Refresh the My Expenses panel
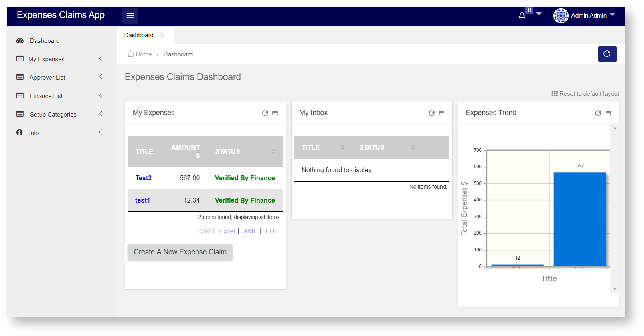Image resolution: width=644 pixels, height=336 pixels. (265, 113)
